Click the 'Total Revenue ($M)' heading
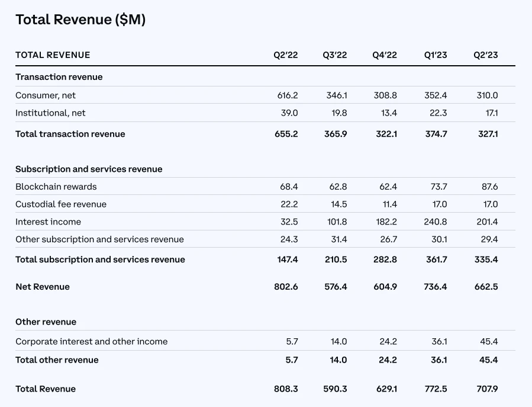 [80, 20]
